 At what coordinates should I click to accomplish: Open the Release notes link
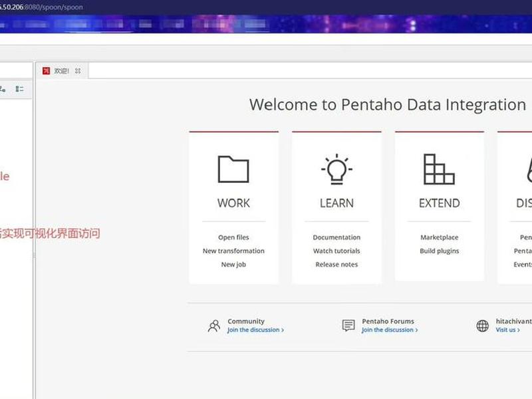(336, 264)
